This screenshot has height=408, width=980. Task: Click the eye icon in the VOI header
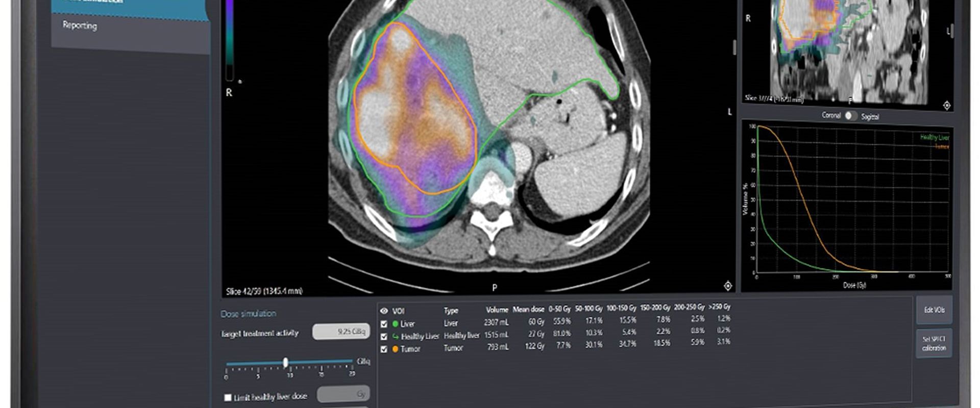pos(384,311)
